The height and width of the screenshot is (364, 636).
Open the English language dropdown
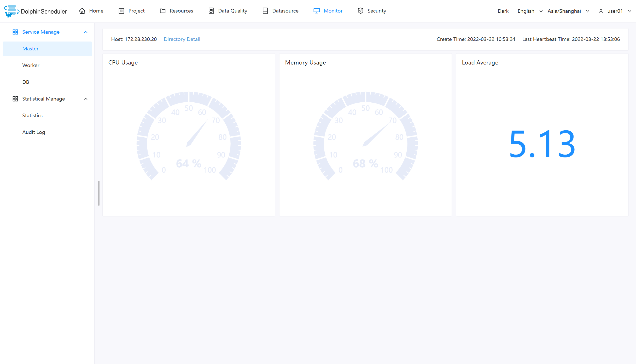tap(530, 11)
